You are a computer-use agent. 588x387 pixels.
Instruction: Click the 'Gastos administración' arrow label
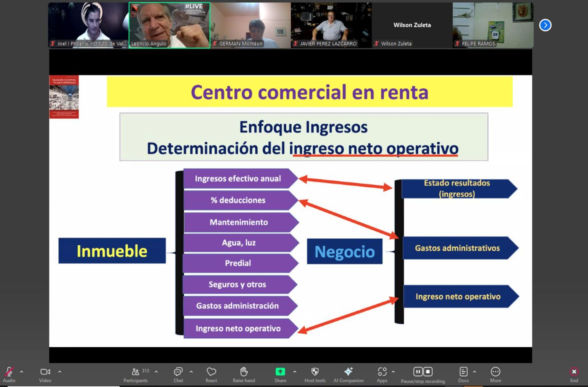pos(237,306)
